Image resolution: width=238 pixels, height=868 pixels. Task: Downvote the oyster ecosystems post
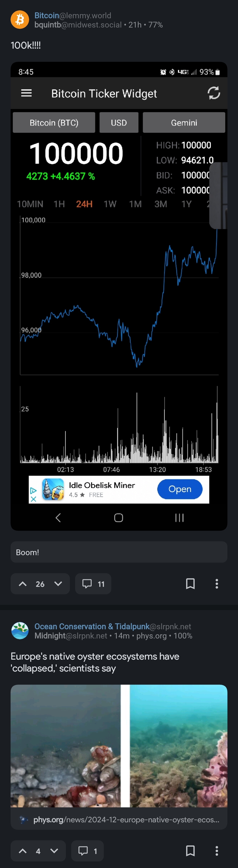click(x=54, y=851)
